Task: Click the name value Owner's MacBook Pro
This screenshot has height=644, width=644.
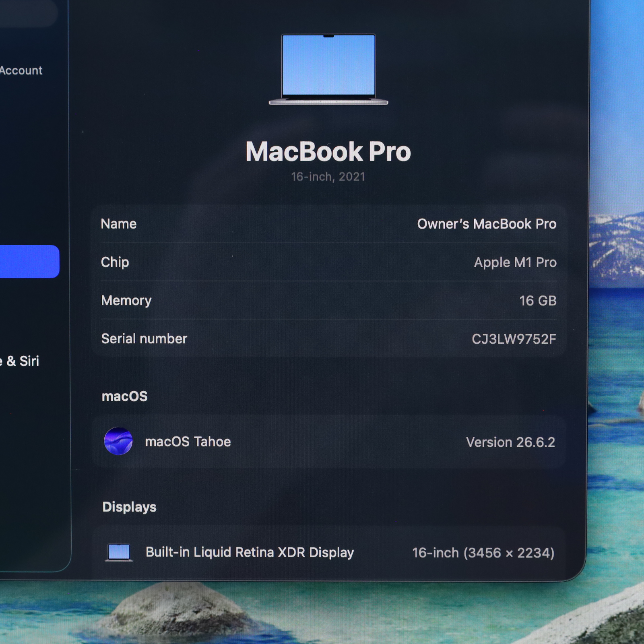Action: [x=487, y=224]
